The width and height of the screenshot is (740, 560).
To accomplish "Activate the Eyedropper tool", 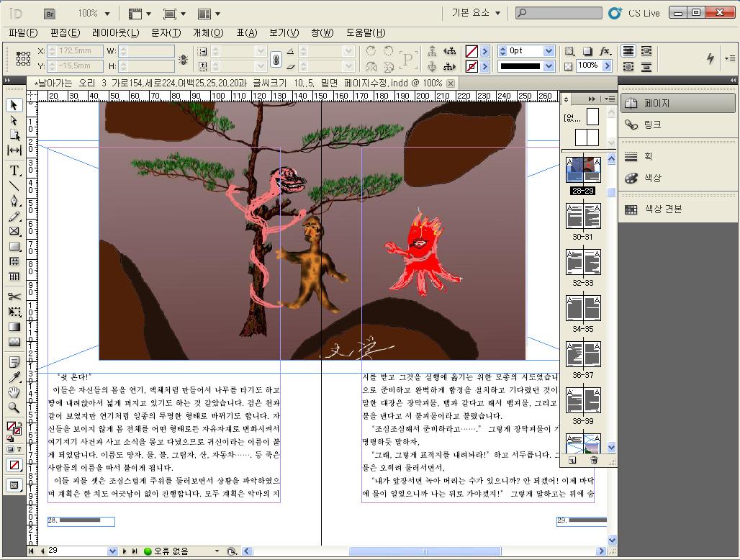I will (14, 377).
